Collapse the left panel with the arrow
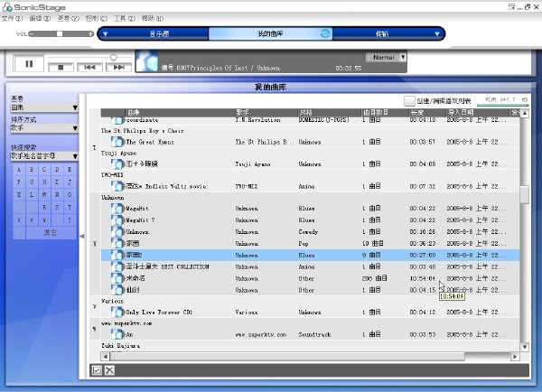 (82, 237)
